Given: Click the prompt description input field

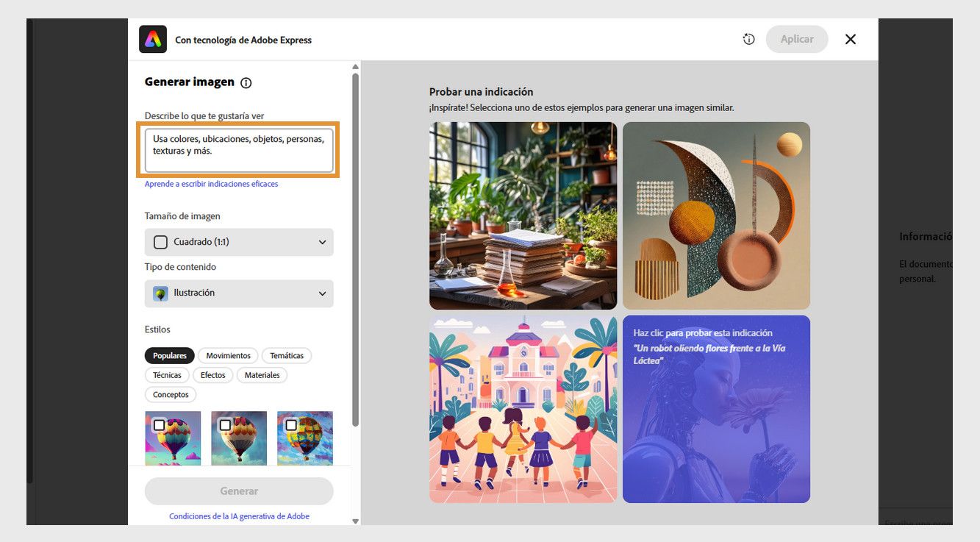Looking at the screenshot, I should click(238, 148).
